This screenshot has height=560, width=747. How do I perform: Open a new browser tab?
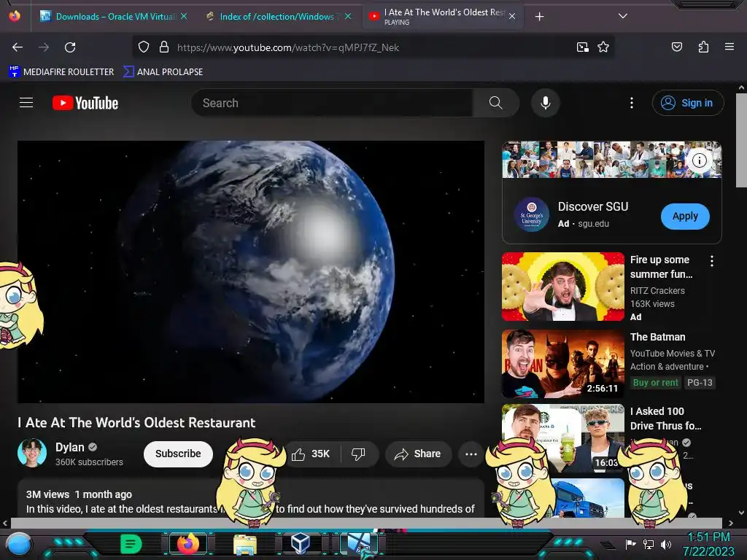539,17
